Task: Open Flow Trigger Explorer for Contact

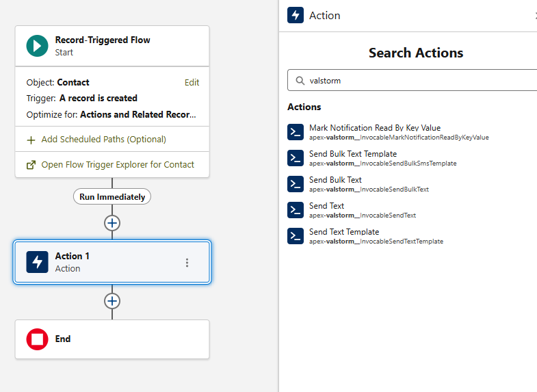Action: tap(118, 165)
